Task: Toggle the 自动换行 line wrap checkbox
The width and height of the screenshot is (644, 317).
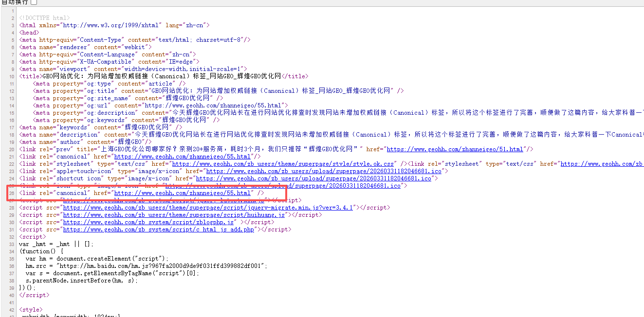Action: click(x=34, y=2)
